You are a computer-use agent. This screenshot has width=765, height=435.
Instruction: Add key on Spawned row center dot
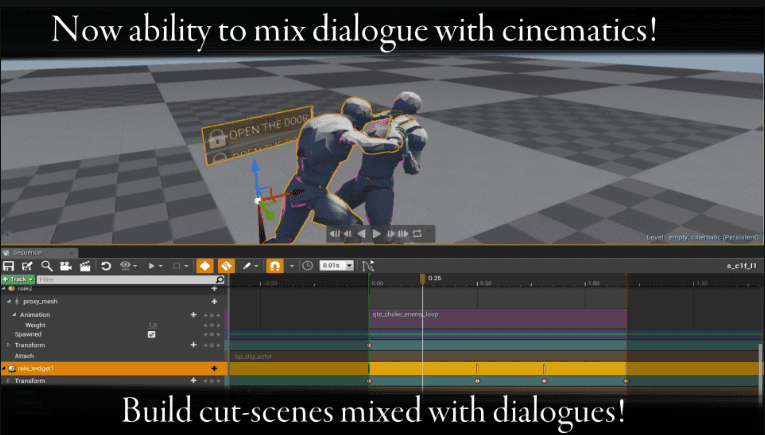(x=212, y=335)
